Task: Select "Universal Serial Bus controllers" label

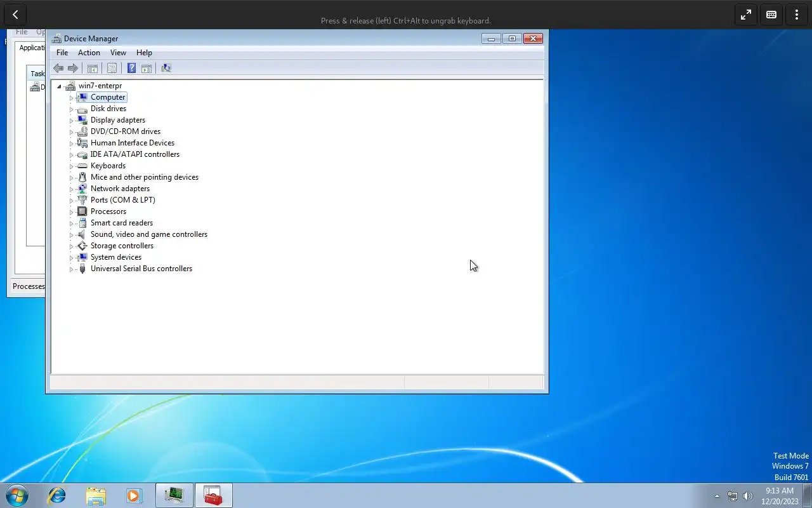Action: [x=141, y=269]
